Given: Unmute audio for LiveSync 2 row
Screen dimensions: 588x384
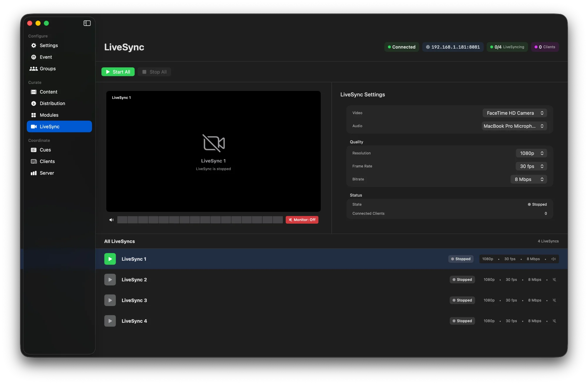Looking at the screenshot, I should pyautogui.click(x=554, y=280).
